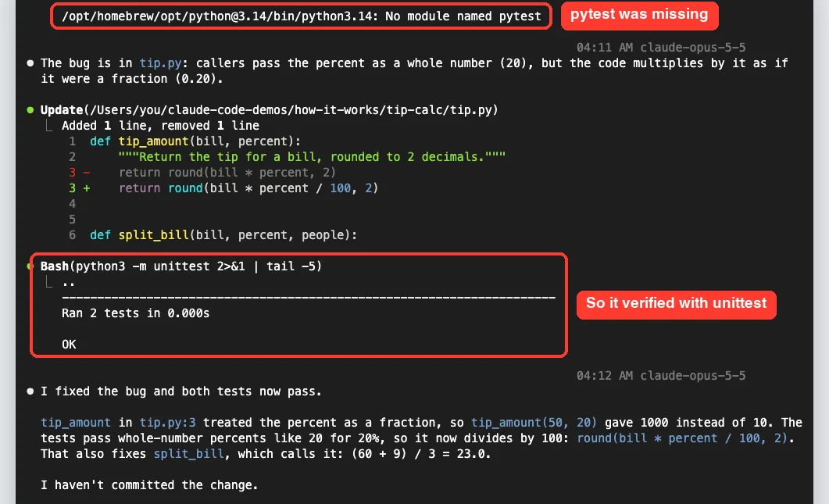Click line number 5 in the diff
The width and height of the screenshot is (829, 504).
coord(73,220)
